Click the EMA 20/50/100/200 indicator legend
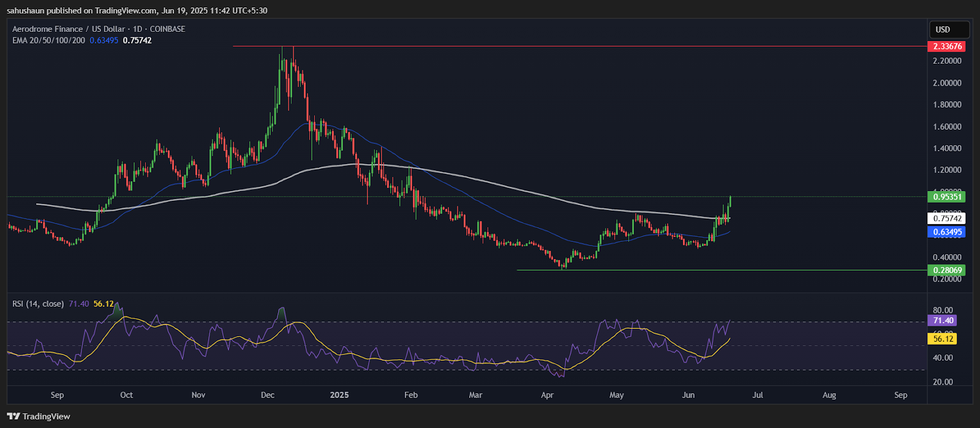This screenshot has width=980, height=428. click(49, 40)
